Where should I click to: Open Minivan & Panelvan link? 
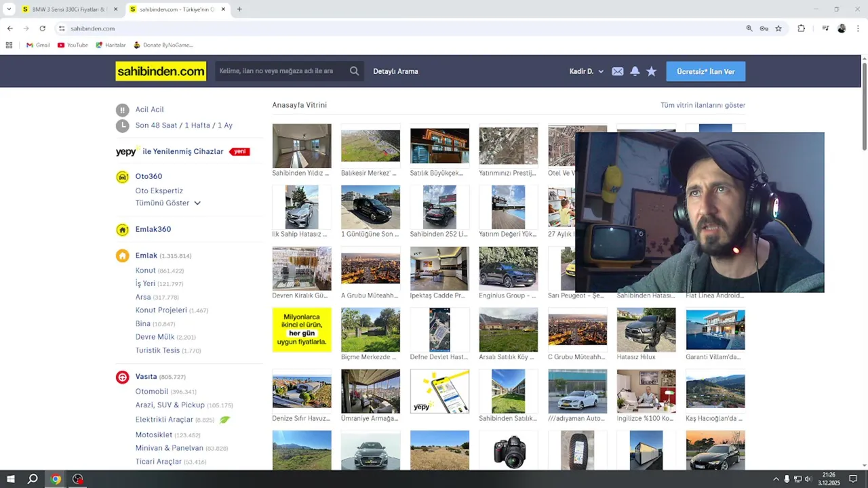coord(169,448)
